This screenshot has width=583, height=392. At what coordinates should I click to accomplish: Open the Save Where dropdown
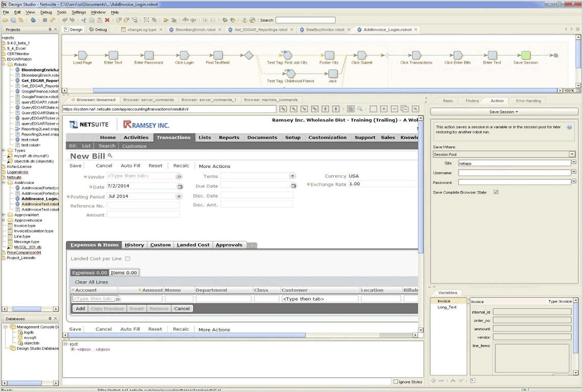click(572, 154)
